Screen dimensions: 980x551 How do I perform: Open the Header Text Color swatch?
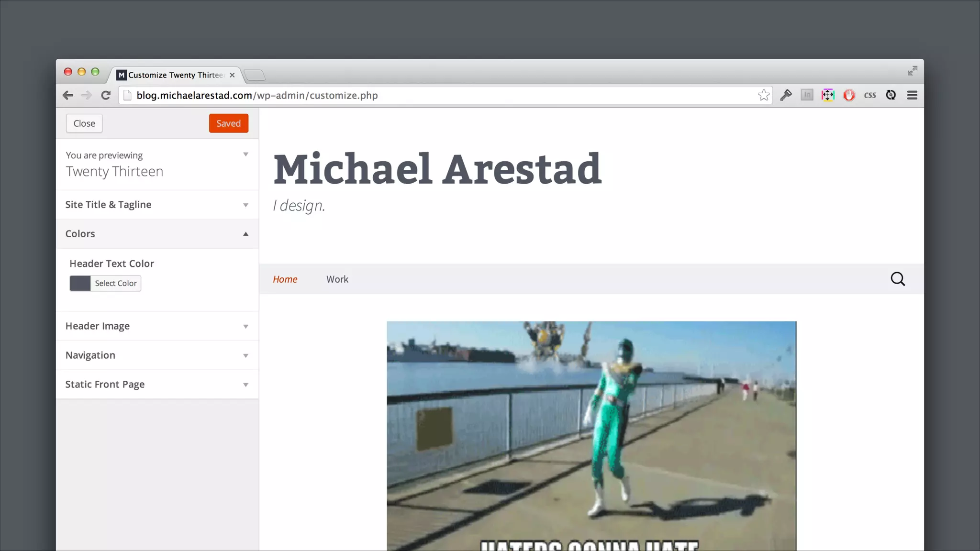click(x=80, y=283)
